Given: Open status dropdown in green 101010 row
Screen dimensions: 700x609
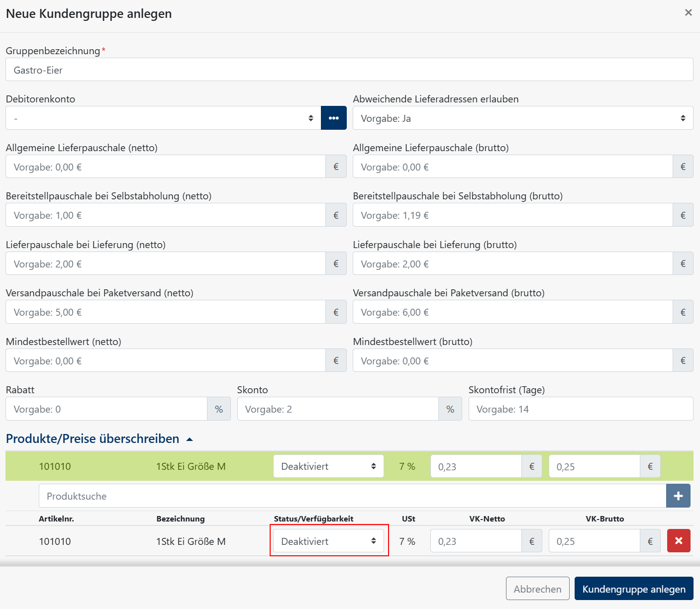Looking at the screenshot, I should [328, 466].
